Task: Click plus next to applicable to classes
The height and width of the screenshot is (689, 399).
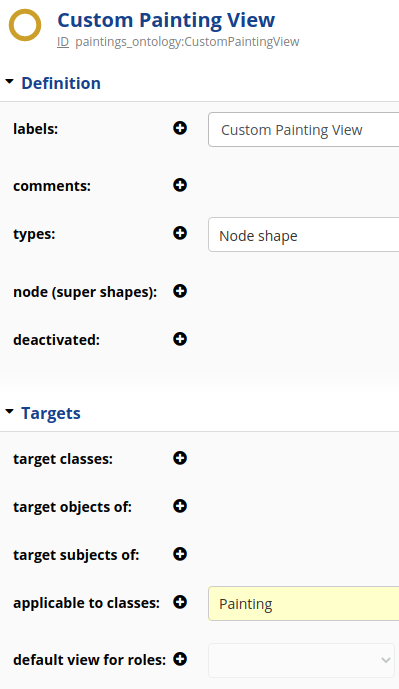Action: (x=180, y=602)
